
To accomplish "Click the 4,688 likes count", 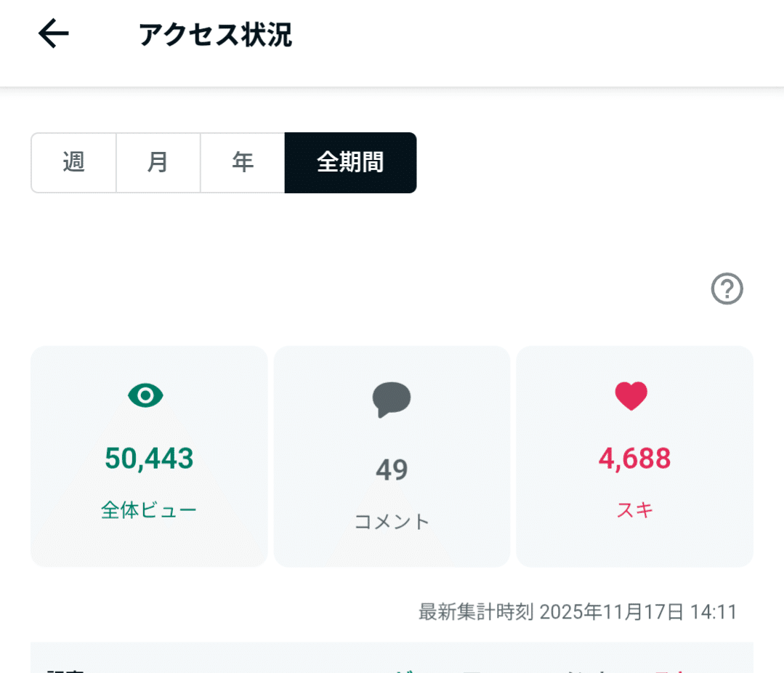I will tap(634, 459).
